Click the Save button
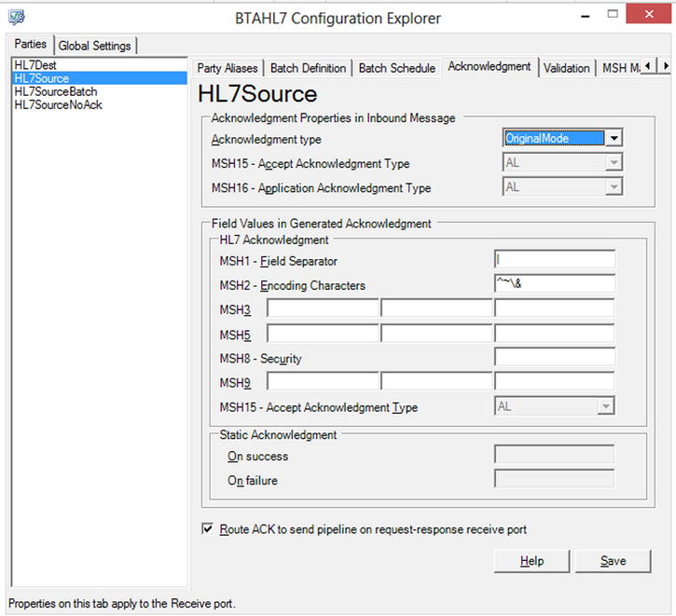The height and width of the screenshot is (616, 676). (613, 561)
